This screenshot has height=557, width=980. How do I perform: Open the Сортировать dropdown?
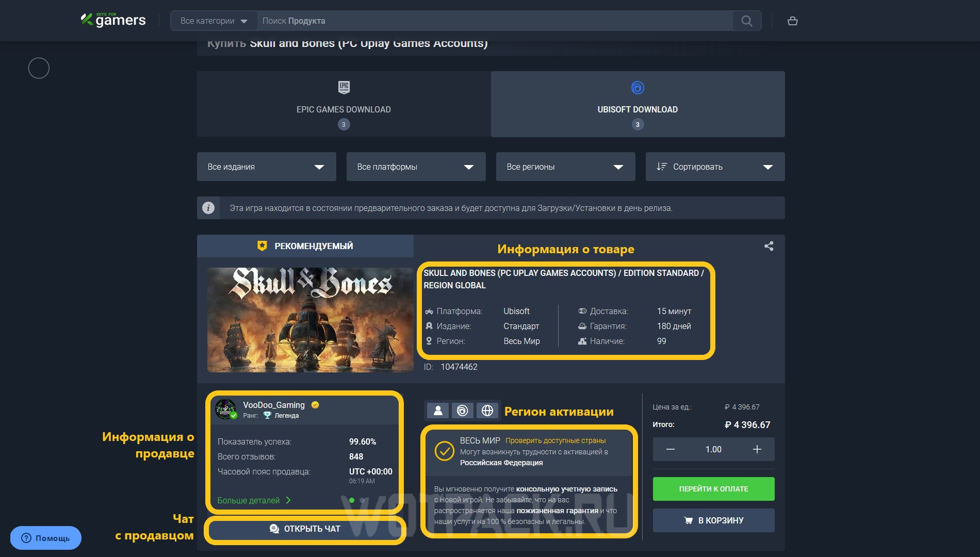(x=715, y=167)
